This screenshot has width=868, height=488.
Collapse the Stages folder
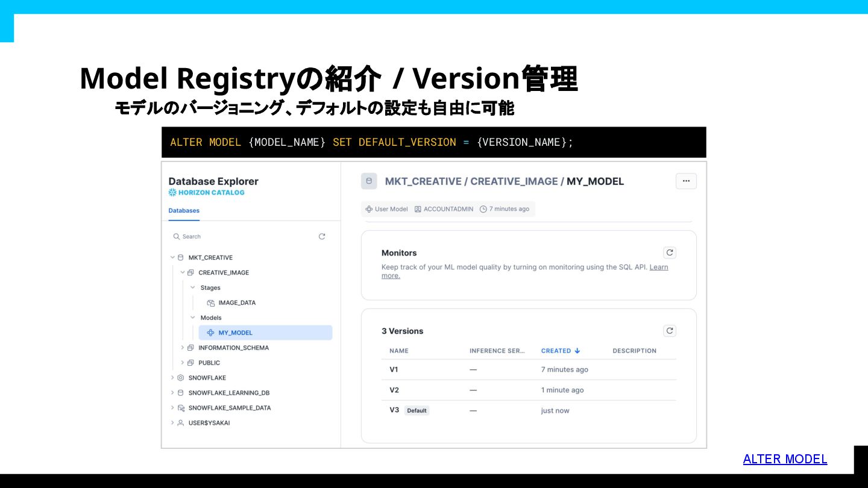click(193, 287)
